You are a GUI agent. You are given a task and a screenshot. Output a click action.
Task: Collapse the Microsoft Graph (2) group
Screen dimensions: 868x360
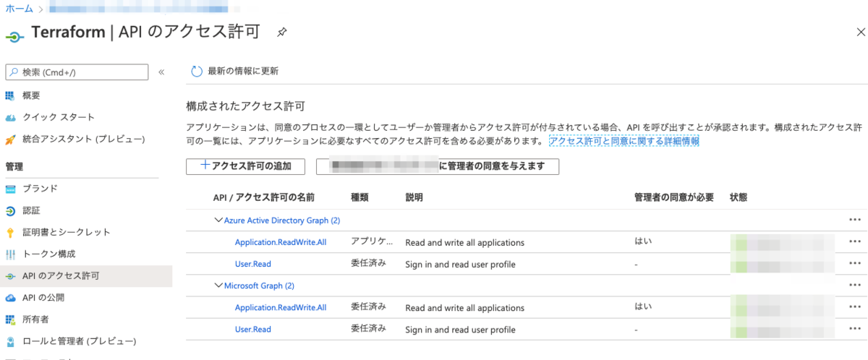point(218,286)
